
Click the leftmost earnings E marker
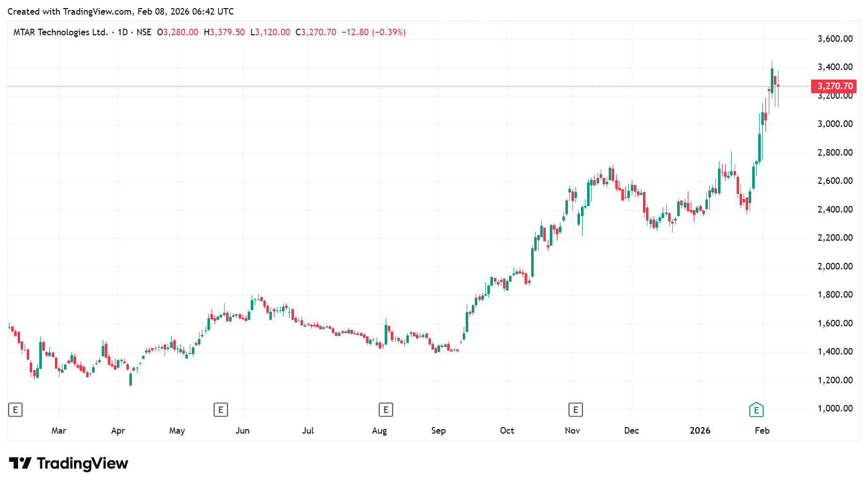(x=15, y=410)
